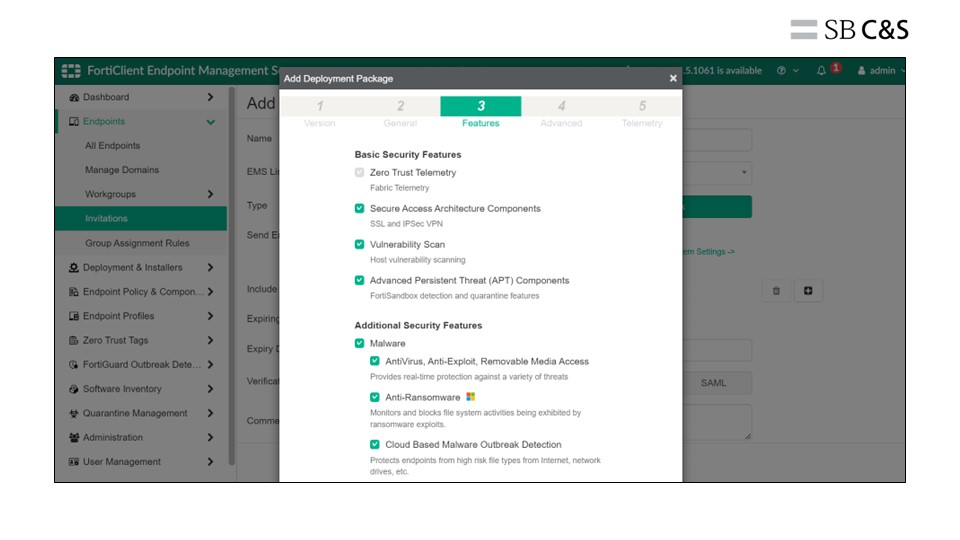The height and width of the screenshot is (540, 960).
Task: Open the EMS dropdown arrow behind dialog
Action: click(x=744, y=172)
